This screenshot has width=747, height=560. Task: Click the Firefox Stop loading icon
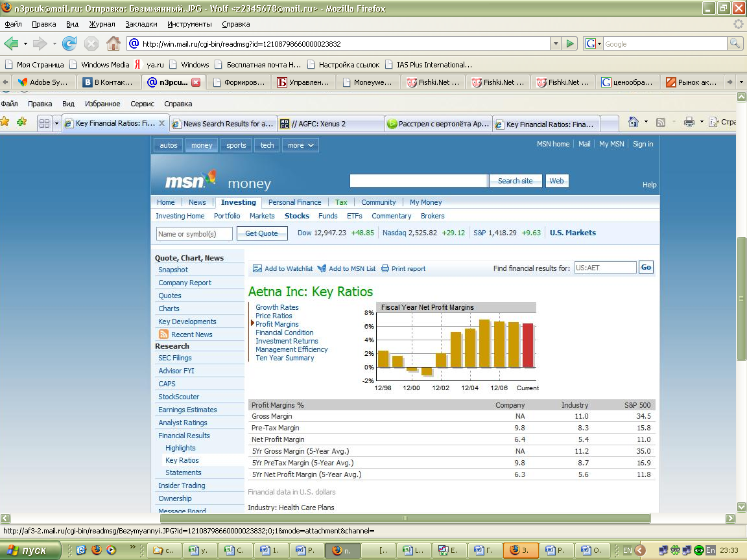tap(91, 44)
